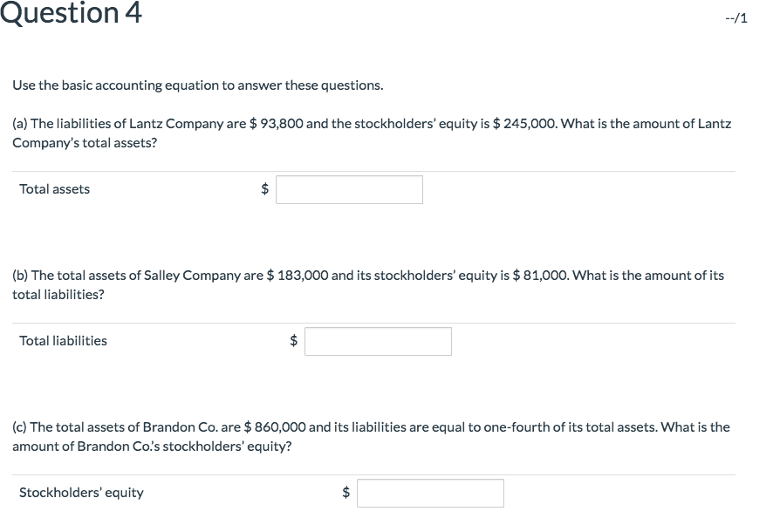773x532 pixels.
Task: Click the Stockholders' equity input field
Action: coord(430,493)
